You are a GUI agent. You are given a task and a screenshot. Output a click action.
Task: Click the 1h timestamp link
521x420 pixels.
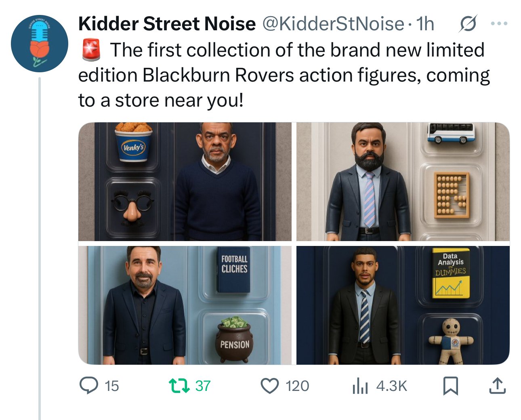[425, 24]
